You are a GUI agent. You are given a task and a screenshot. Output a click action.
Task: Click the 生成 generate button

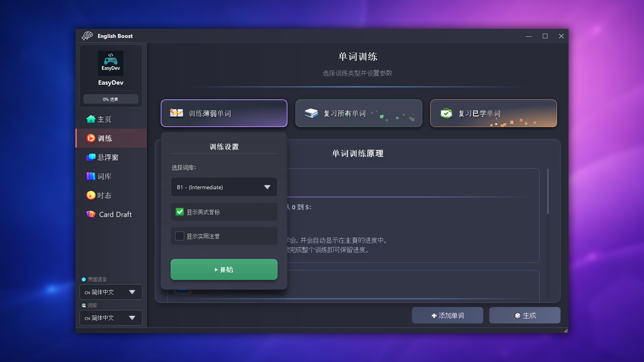tap(525, 315)
